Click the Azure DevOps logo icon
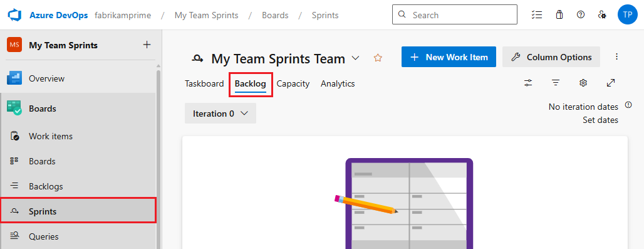 [14, 15]
